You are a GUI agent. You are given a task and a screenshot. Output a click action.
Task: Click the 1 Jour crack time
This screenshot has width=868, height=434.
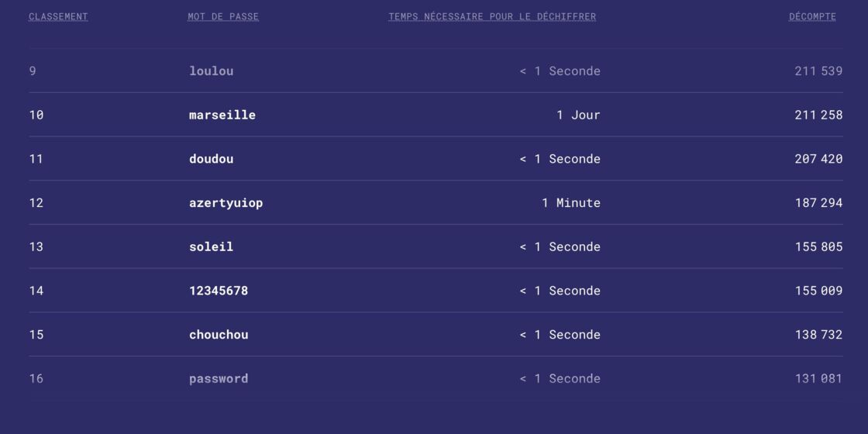(578, 115)
